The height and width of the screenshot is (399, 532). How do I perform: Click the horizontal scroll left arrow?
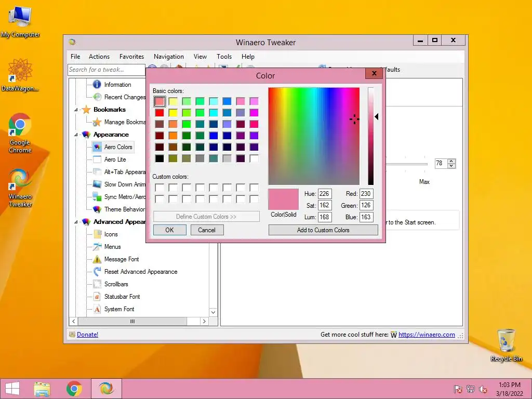tap(74, 321)
